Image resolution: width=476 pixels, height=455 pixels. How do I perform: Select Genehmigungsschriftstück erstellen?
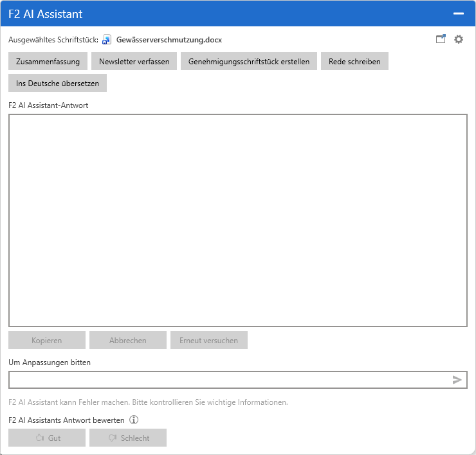(x=249, y=61)
